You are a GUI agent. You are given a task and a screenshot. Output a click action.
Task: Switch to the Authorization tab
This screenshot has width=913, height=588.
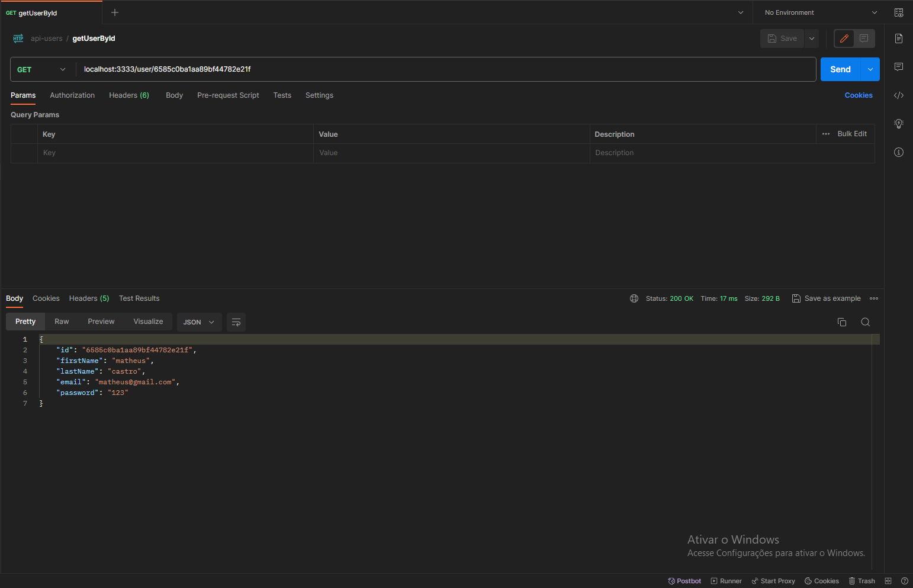point(72,95)
